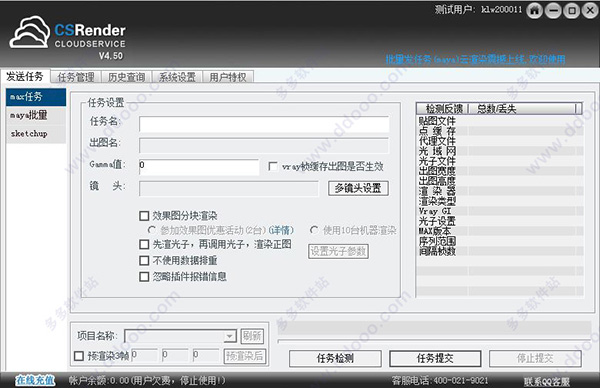Select the 代理文件 row
The image size is (600, 388).
point(500,141)
